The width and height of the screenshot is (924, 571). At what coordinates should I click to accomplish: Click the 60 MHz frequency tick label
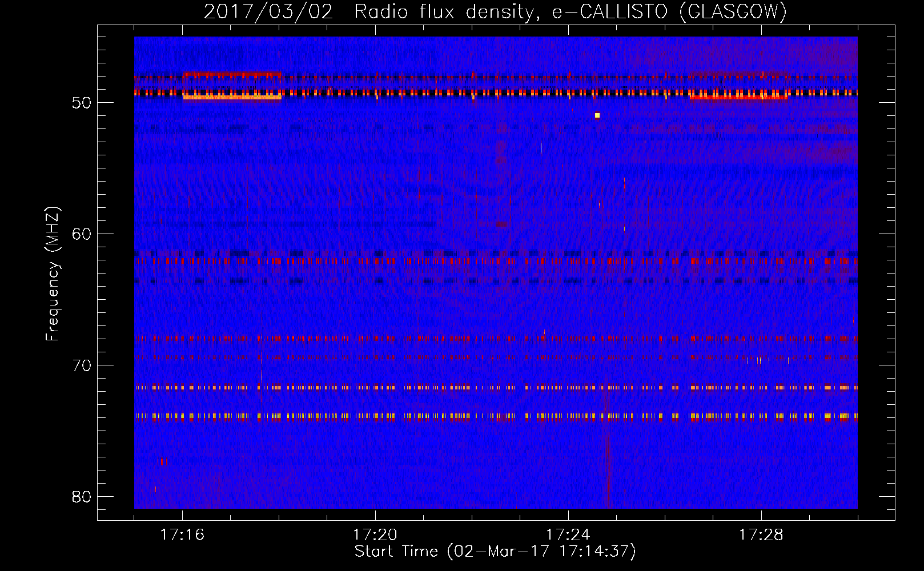coord(82,234)
